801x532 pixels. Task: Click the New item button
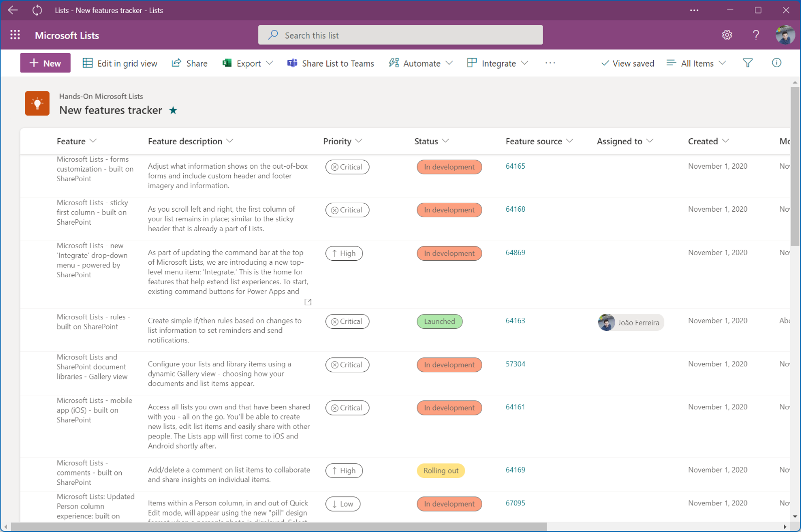45,63
